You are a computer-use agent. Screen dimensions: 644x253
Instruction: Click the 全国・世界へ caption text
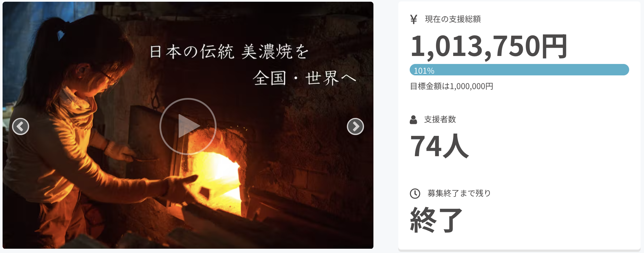point(304,78)
